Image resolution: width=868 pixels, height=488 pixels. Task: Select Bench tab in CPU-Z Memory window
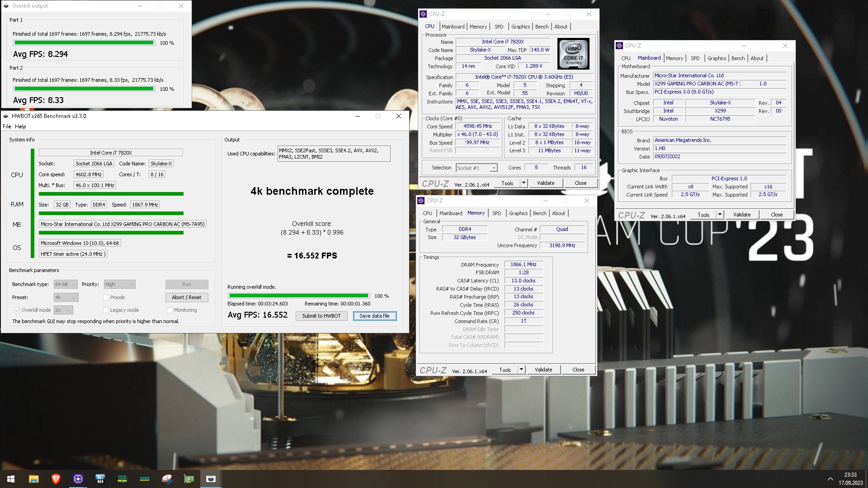click(539, 213)
